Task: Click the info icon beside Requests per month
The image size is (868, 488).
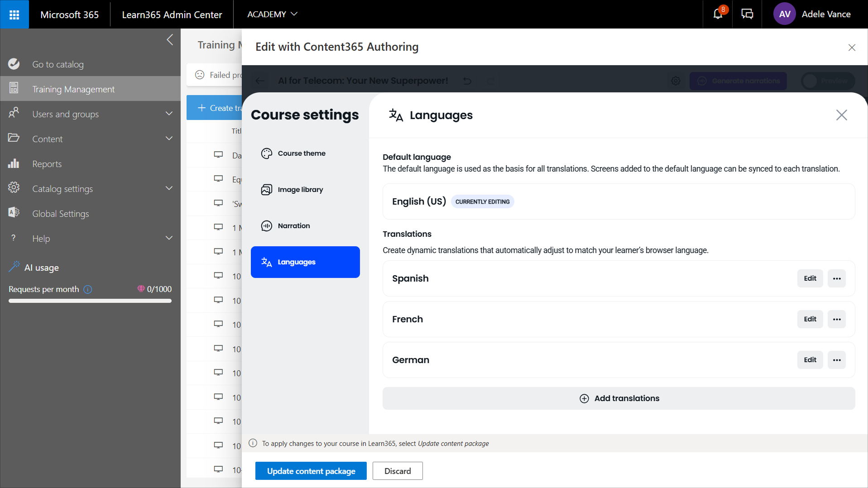Action: point(88,289)
